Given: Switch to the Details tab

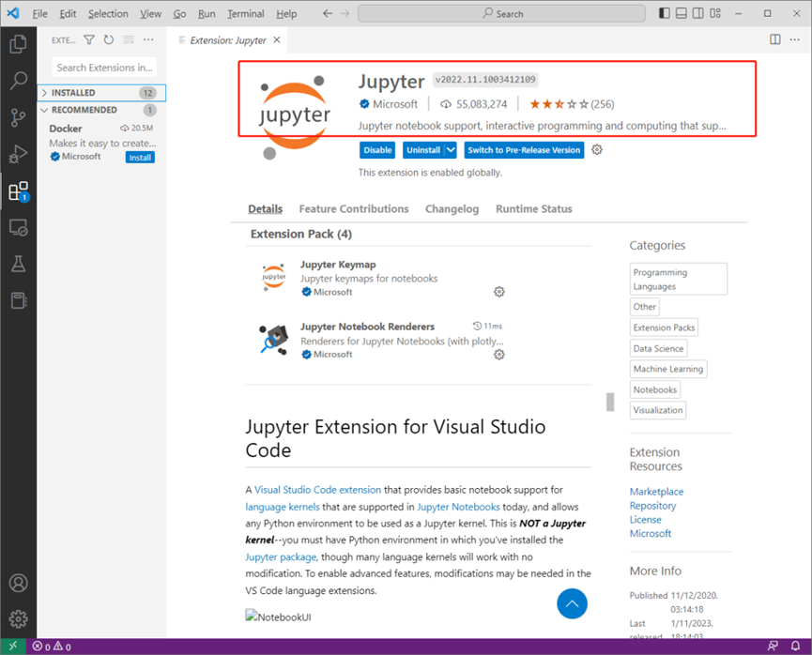Looking at the screenshot, I should click(265, 208).
